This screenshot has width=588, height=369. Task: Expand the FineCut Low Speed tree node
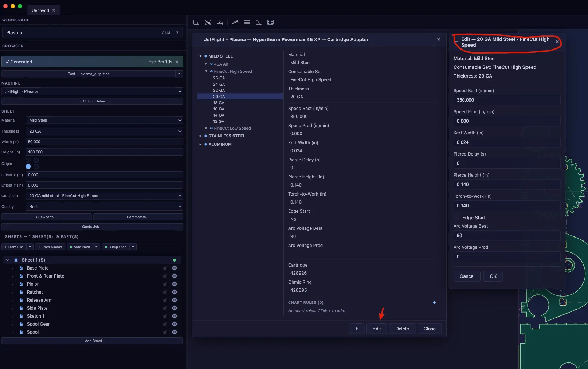click(206, 128)
